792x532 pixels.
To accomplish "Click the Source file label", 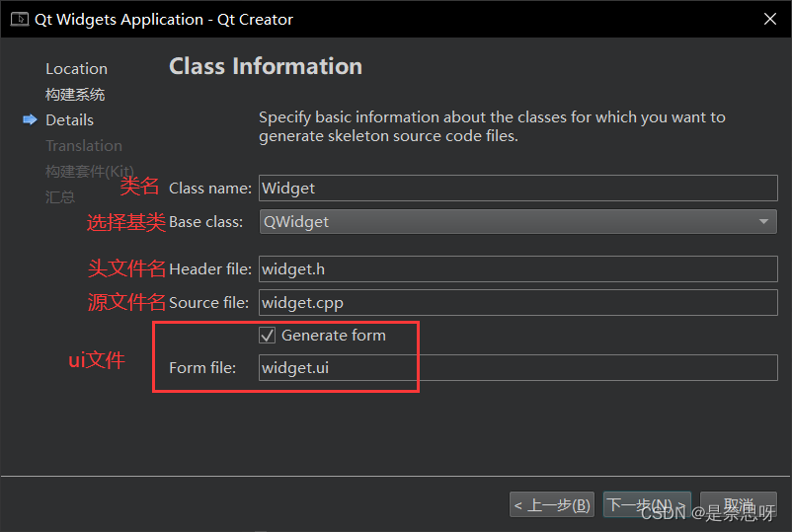I will pyautogui.click(x=208, y=302).
